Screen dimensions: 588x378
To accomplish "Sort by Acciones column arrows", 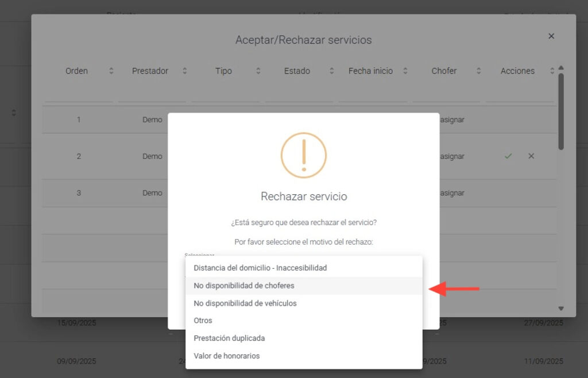I will click(552, 71).
